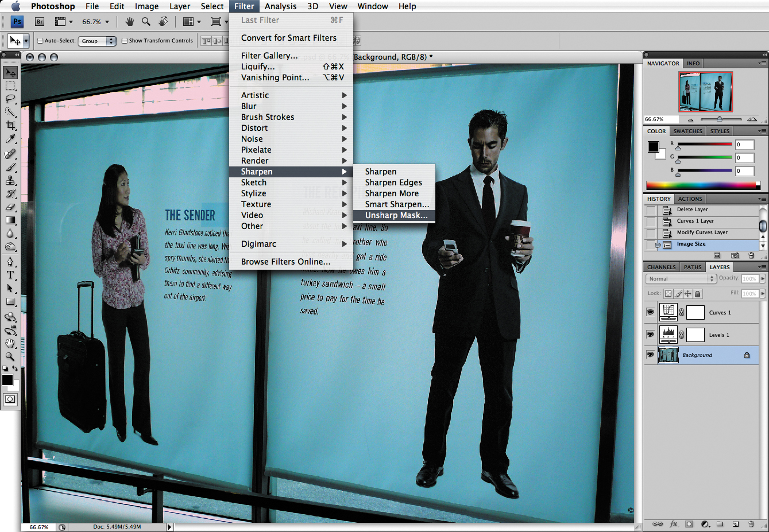The height and width of the screenshot is (532, 769).
Task: Select the Curves 1 Layer history state
Action: coord(695,221)
